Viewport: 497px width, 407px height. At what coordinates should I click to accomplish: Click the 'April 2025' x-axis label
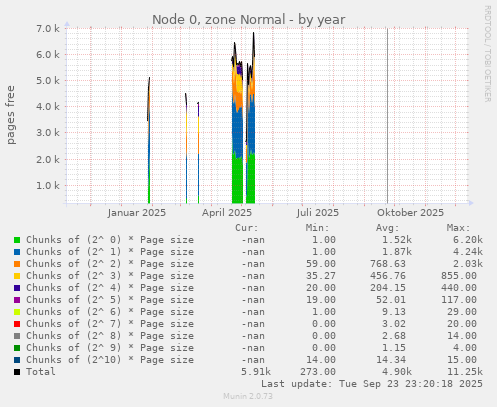click(x=227, y=213)
